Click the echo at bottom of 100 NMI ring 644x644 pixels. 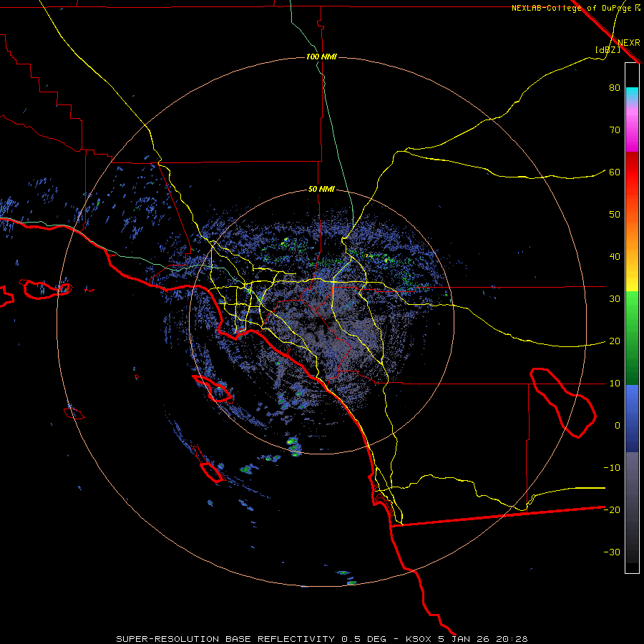click(350, 582)
